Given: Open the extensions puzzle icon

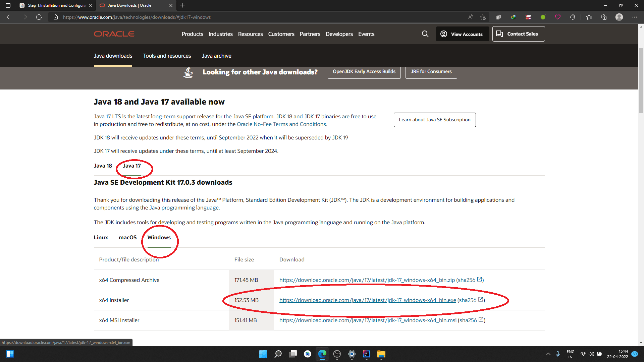Looking at the screenshot, I should coord(573,17).
